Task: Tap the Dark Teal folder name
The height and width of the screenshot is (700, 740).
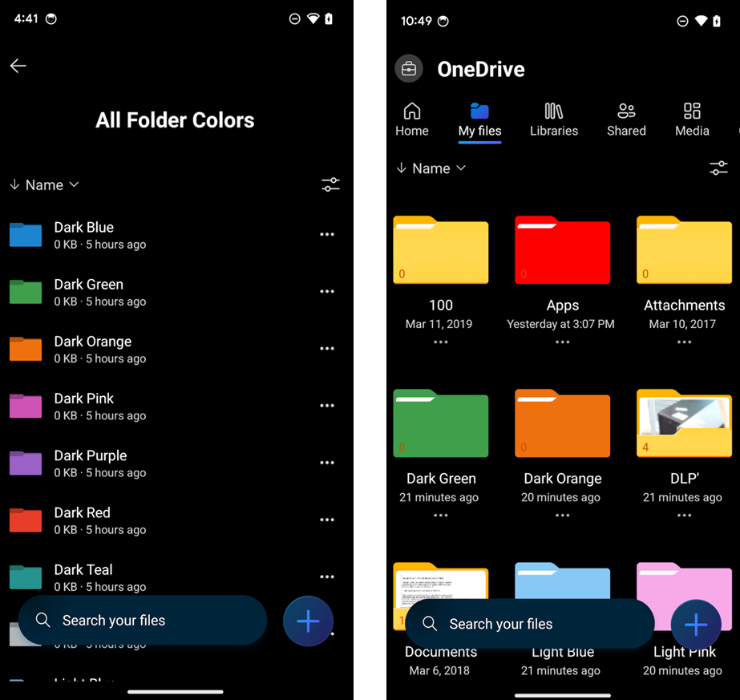Action: click(x=83, y=569)
